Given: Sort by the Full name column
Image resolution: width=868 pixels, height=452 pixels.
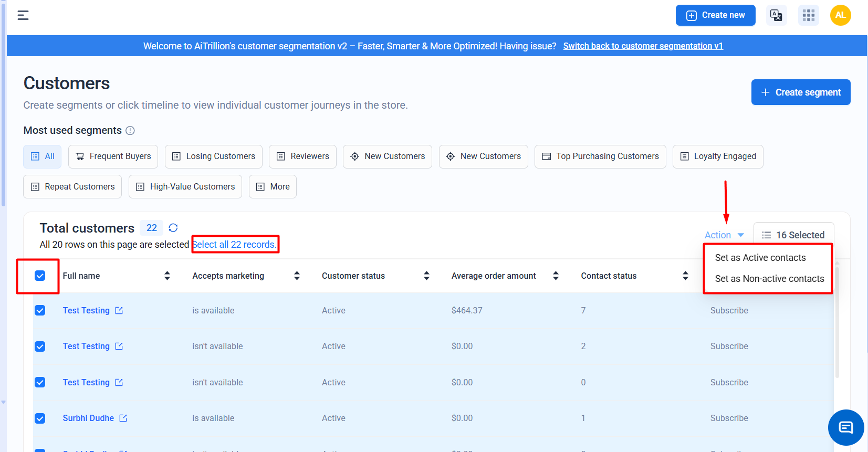Looking at the screenshot, I should pos(167,276).
